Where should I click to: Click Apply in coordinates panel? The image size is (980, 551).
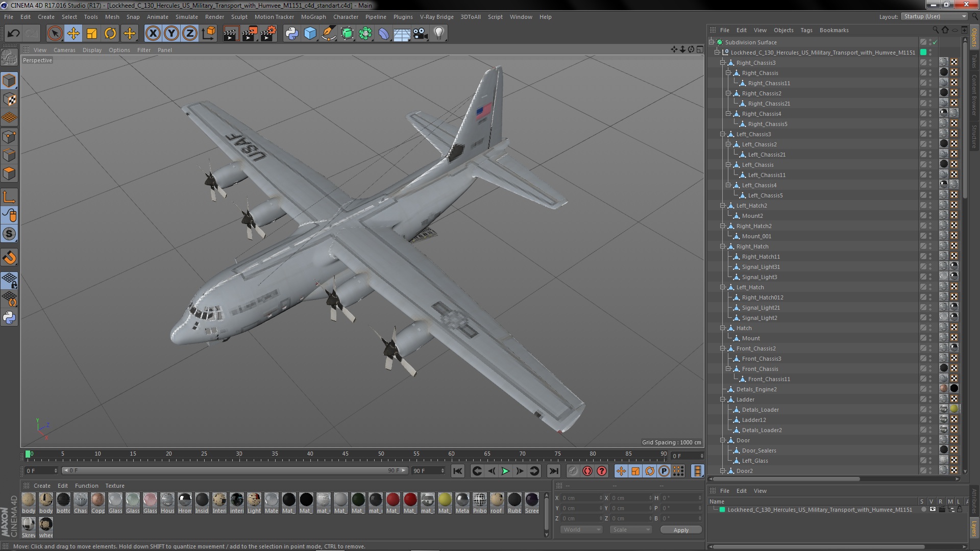[681, 530]
